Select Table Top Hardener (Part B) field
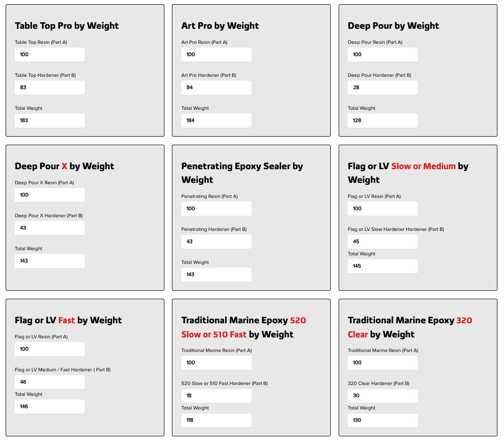Image resolution: width=504 pixels, height=442 pixels. (x=50, y=88)
